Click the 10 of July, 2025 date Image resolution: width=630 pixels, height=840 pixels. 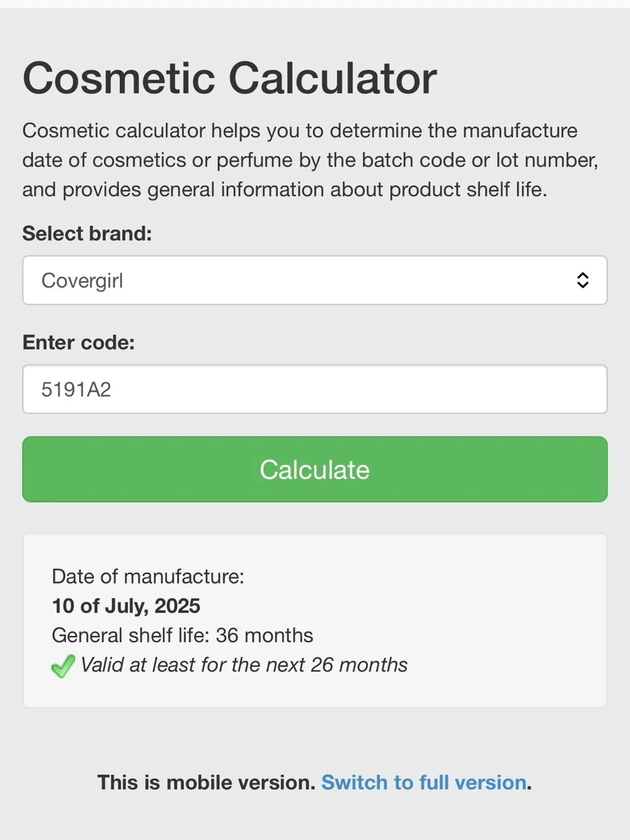click(126, 606)
